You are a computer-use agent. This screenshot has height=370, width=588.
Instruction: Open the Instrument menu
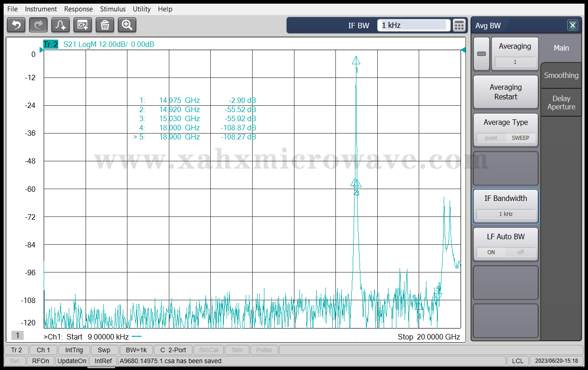coord(41,9)
